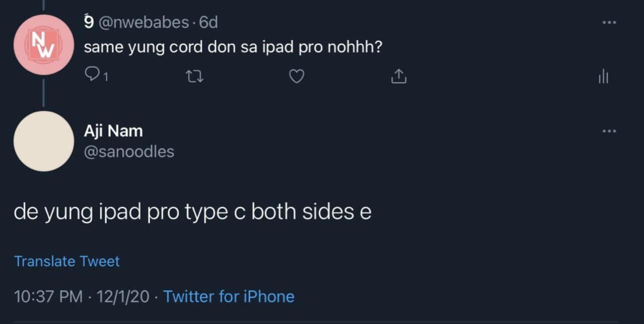The image size is (644, 324).
Task: Like the nwebabes tweet with the heart
Action: click(x=297, y=77)
